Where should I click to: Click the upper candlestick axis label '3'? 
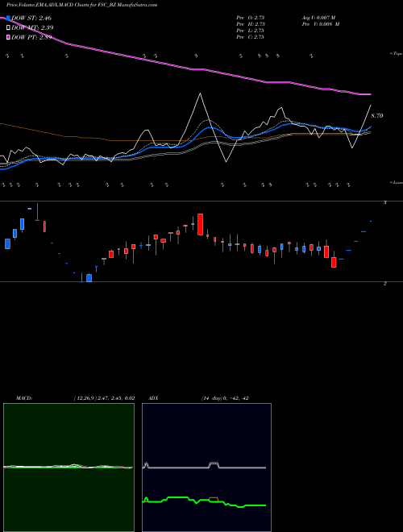[x=384, y=202]
